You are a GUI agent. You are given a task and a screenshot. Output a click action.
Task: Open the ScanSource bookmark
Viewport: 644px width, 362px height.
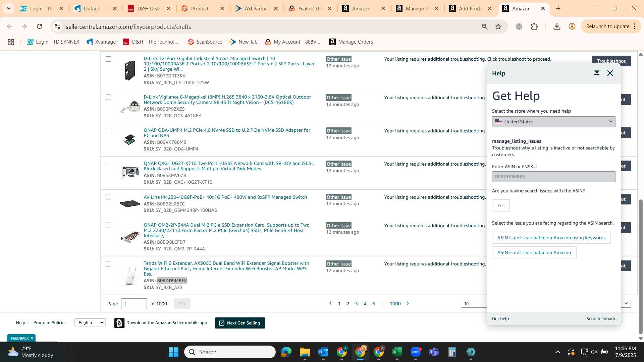(x=205, y=42)
